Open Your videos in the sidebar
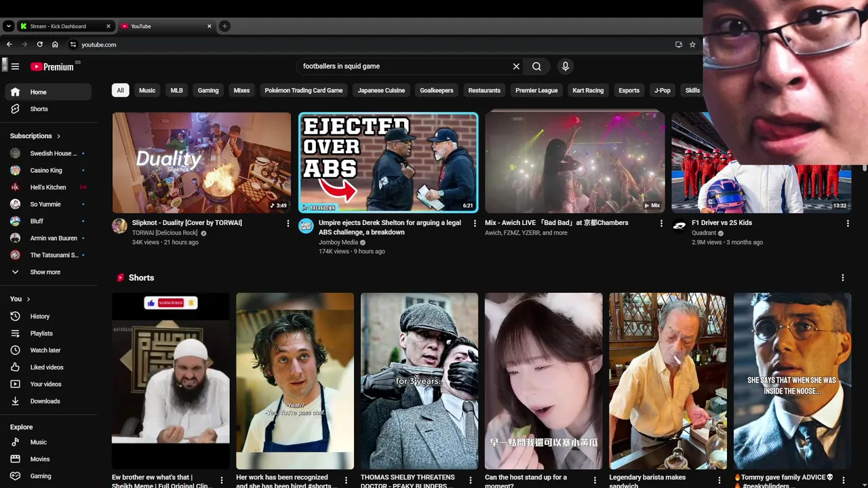The width and height of the screenshot is (868, 488). pos(47,384)
